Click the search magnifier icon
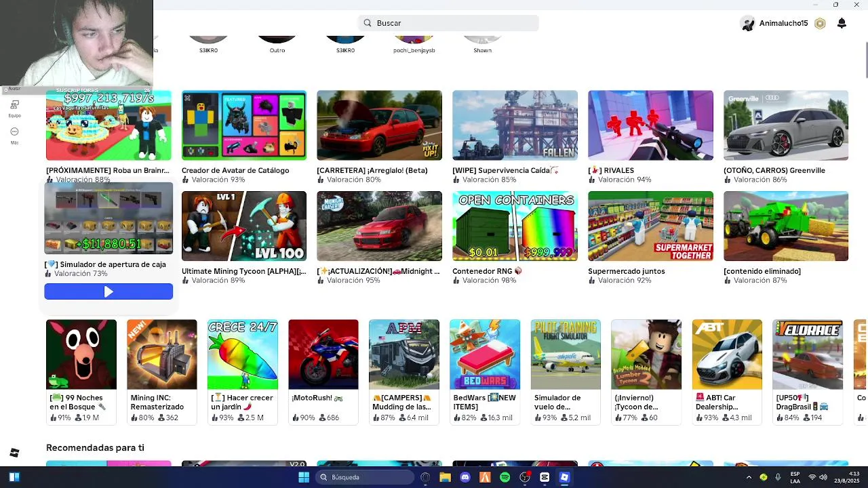Image resolution: width=868 pixels, height=488 pixels. 368,23
